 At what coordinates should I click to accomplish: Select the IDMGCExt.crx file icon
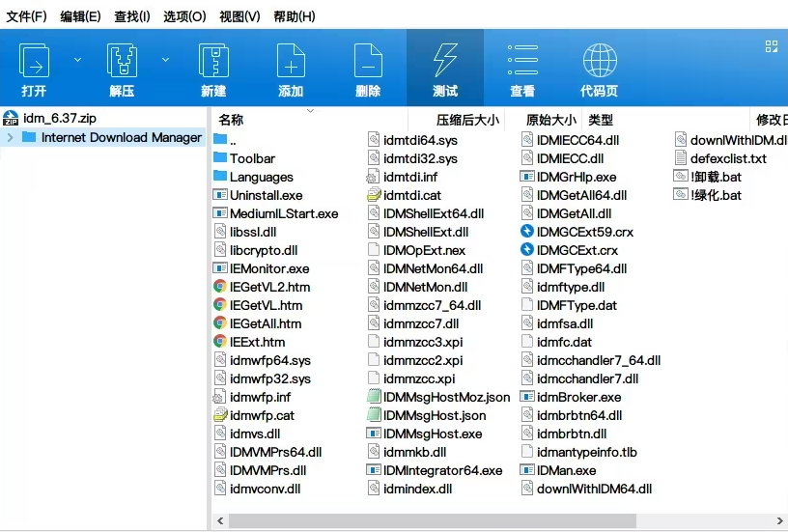tap(526, 250)
